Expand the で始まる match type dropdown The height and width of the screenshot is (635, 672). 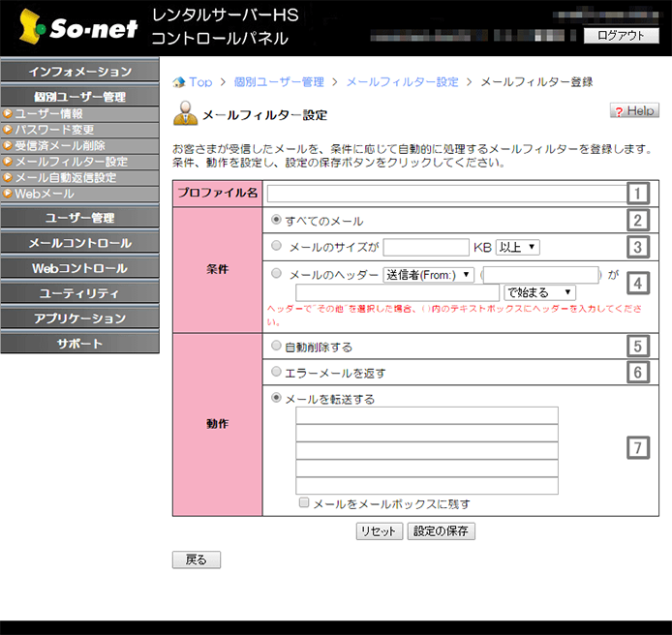pos(539,292)
